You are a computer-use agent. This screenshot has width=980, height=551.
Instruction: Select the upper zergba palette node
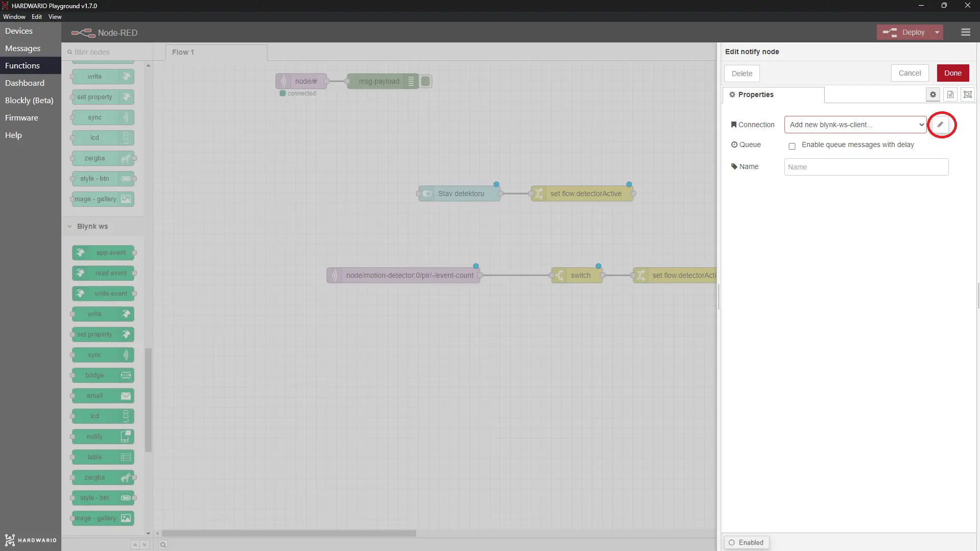click(103, 158)
